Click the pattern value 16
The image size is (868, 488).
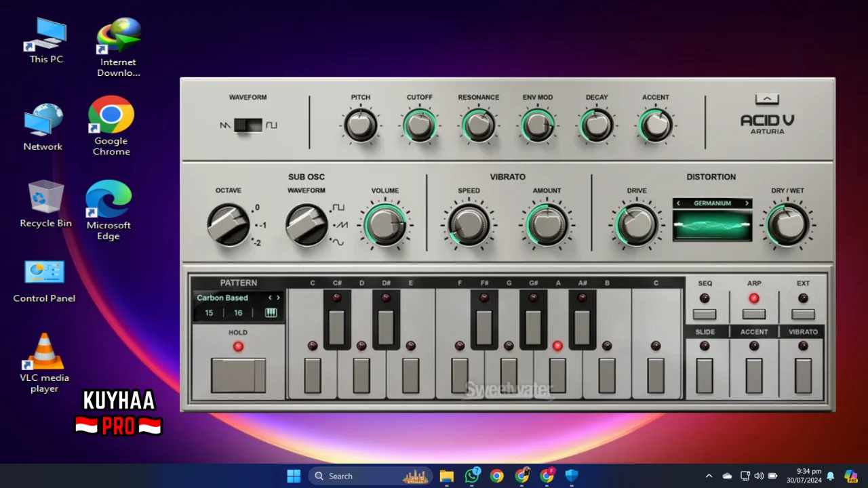pyautogui.click(x=238, y=313)
